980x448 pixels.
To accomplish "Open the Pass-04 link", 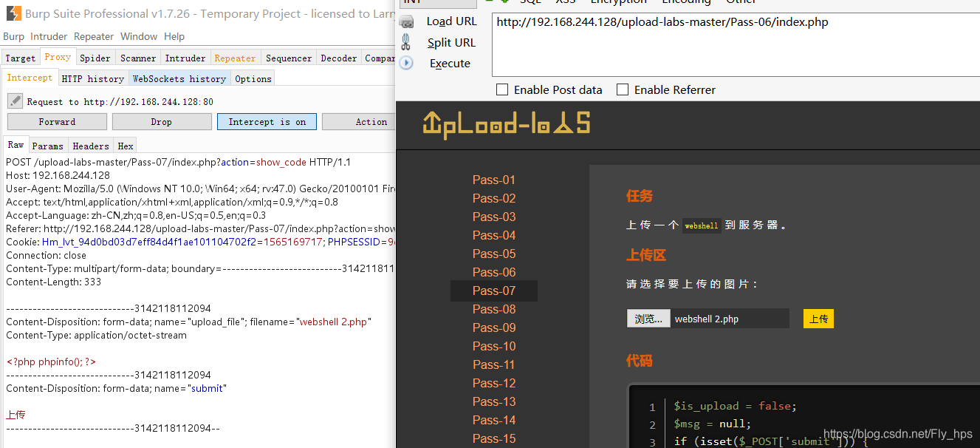I will (494, 235).
